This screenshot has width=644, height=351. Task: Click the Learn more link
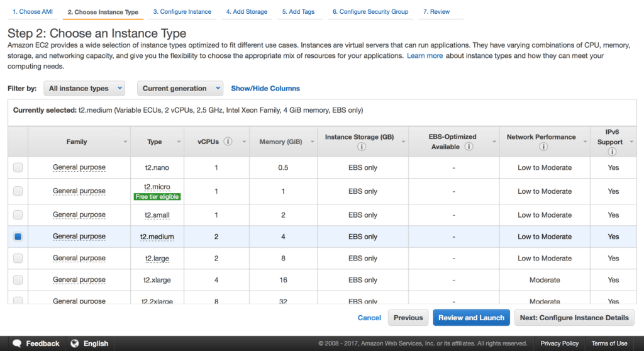point(425,55)
